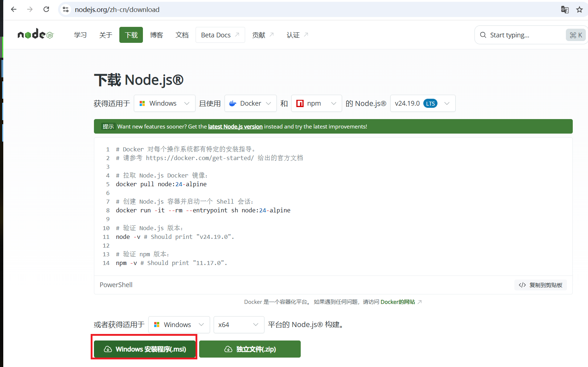The image size is (588, 367).
Task: Copy code with 复制到剪贴板 button
Action: pyautogui.click(x=540, y=285)
